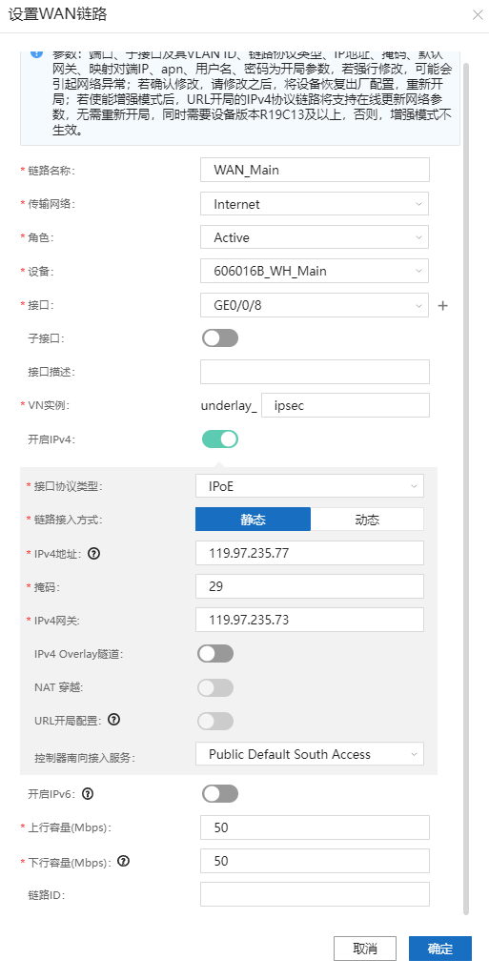This screenshot has height=980, width=489.
Task: Disable the 开启IPv4 switch
Action: click(220, 439)
